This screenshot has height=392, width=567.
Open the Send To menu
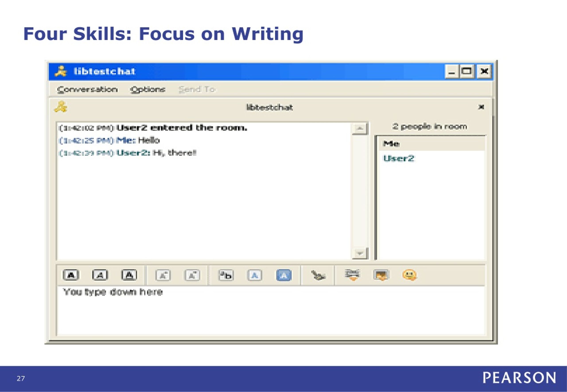(197, 89)
